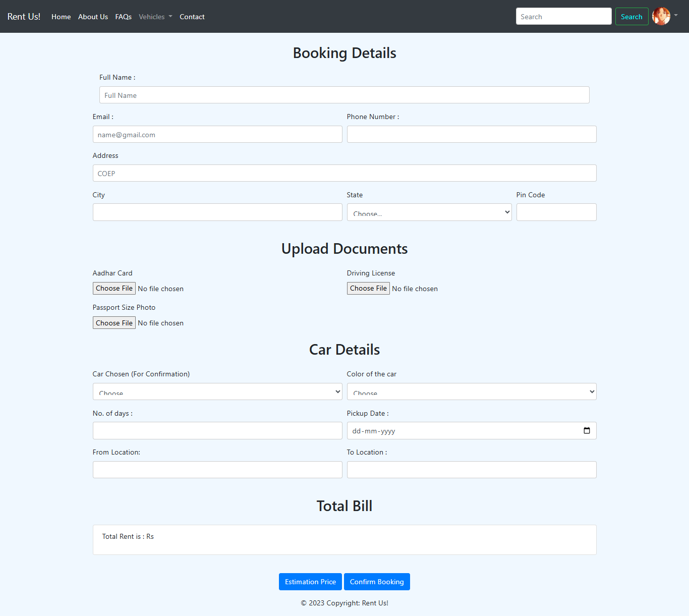Select the Pin Code text box
The height and width of the screenshot is (616, 689).
coord(556,212)
